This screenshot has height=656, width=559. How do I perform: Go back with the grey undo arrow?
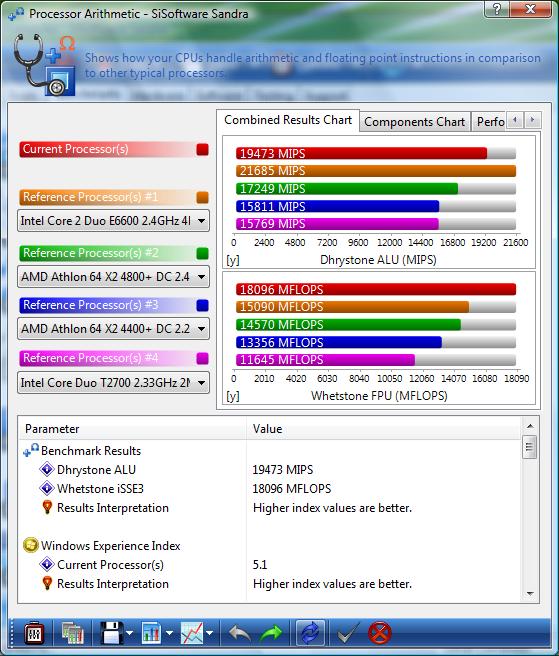tap(240, 633)
